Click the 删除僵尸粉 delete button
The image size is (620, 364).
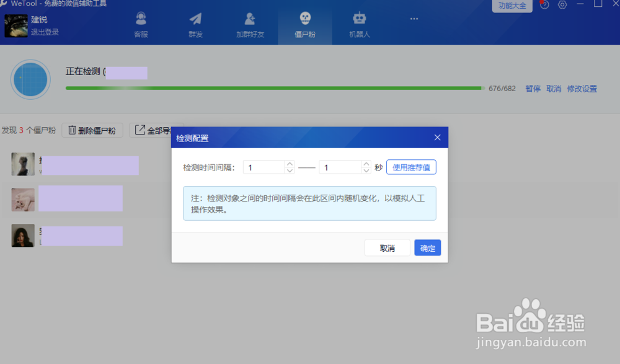click(92, 130)
